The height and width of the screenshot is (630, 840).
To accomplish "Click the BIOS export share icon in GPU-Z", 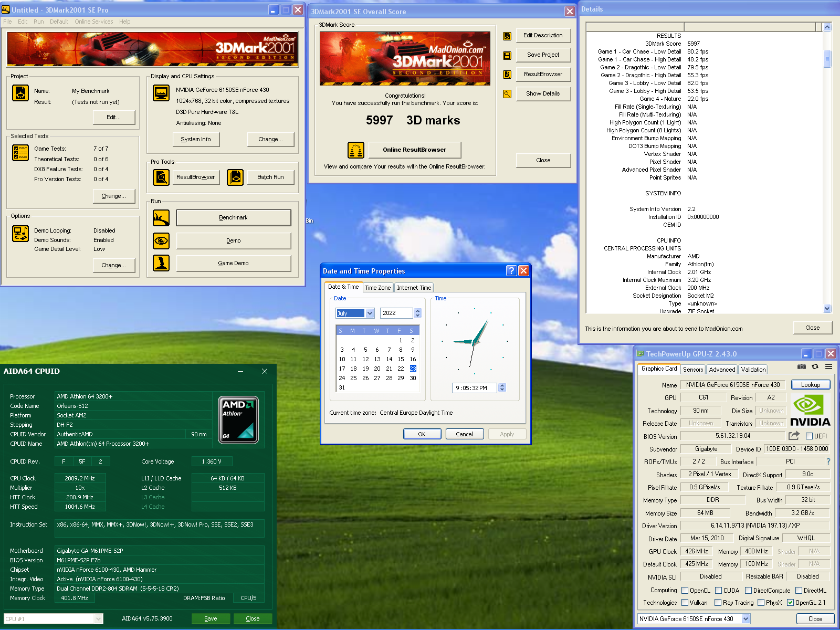I will coord(794,436).
